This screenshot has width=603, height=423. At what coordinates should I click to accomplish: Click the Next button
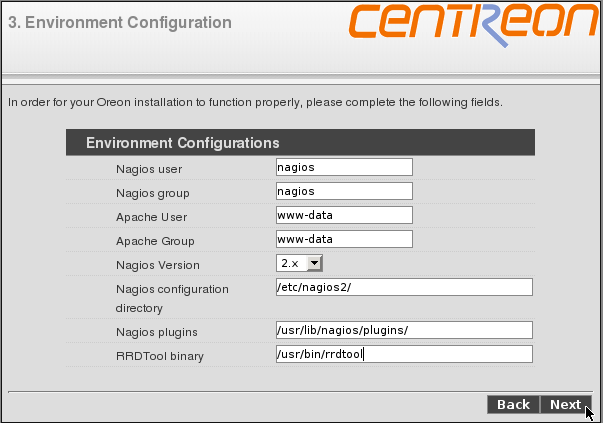pos(566,405)
